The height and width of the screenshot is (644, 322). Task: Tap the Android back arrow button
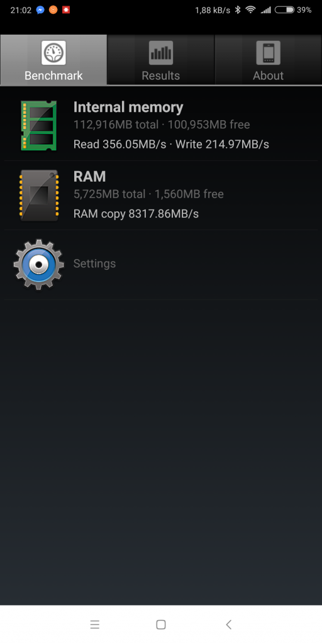[229, 625]
